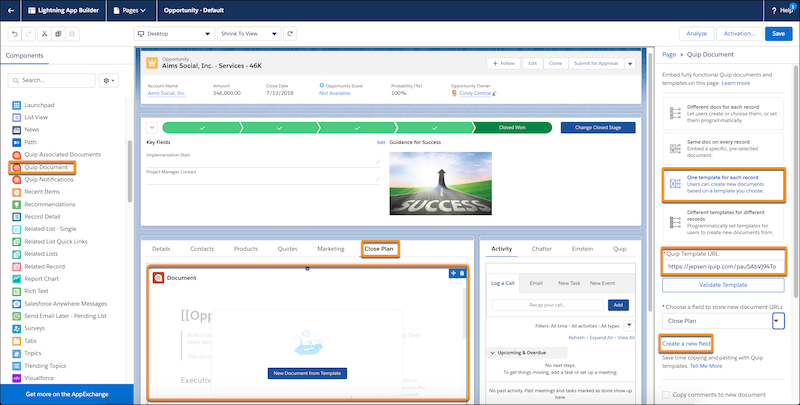Click the Analyze button
This screenshot has height=405, width=800.
point(696,34)
